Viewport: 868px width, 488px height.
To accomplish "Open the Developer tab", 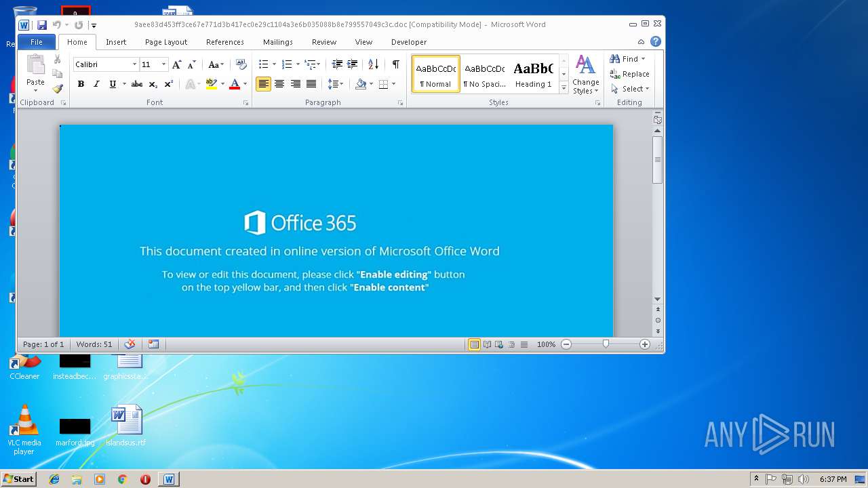I will point(409,42).
